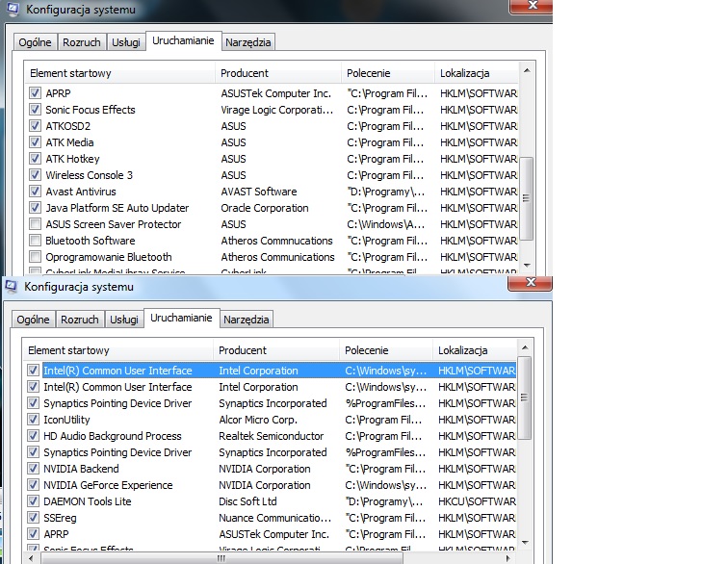Uncheck the Avast Antivirus startup item
Image resolution: width=728 pixels, height=564 pixels.
(35, 192)
